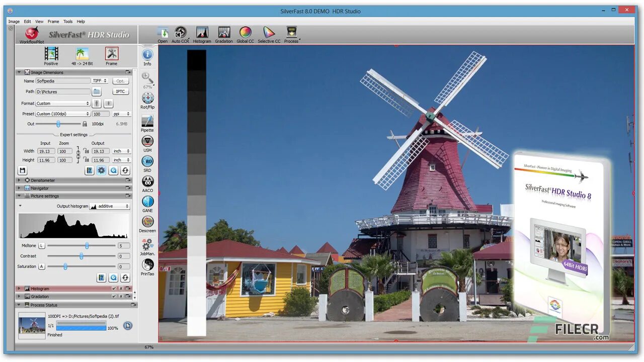
Task: Toggle the Midtone L mode button
Action: pyautogui.click(x=42, y=245)
